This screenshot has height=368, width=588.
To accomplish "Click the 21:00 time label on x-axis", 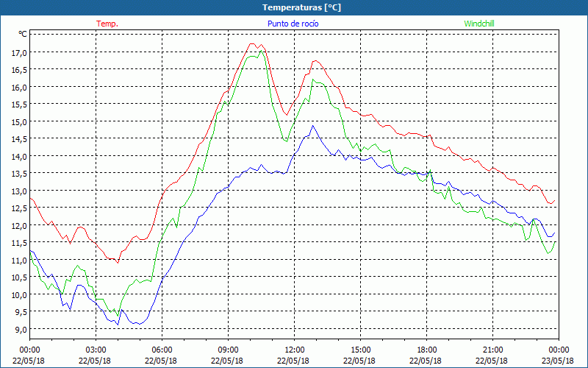I will [492, 350].
